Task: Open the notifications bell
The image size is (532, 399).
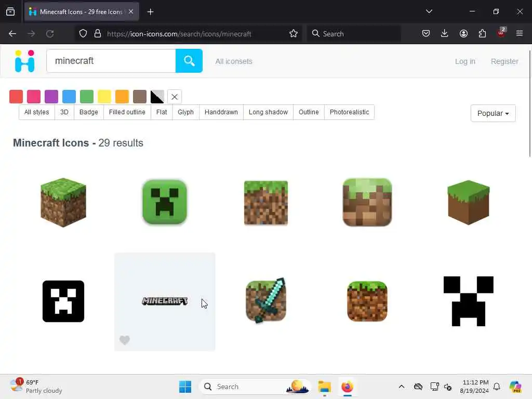Action: coord(497,387)
